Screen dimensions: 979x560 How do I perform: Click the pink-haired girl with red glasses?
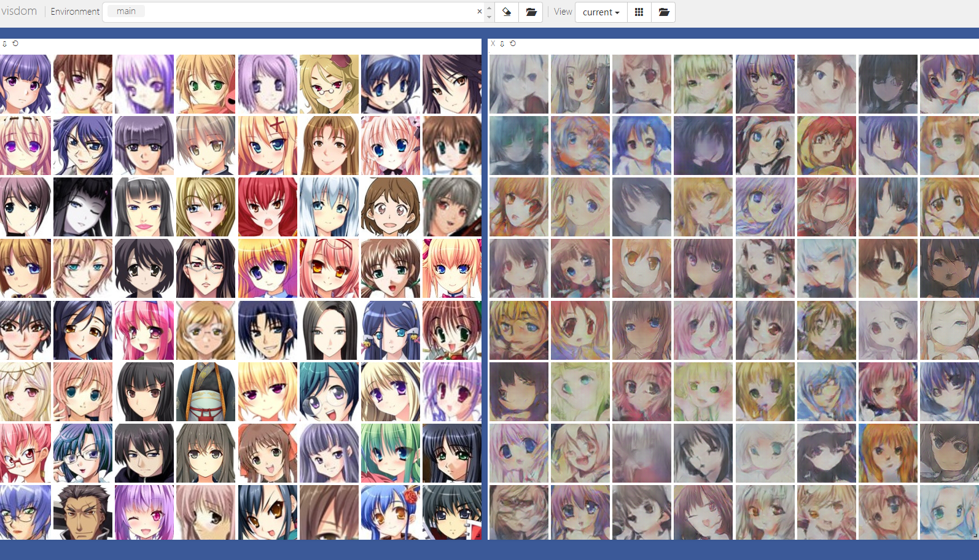[x=25, y=453]
